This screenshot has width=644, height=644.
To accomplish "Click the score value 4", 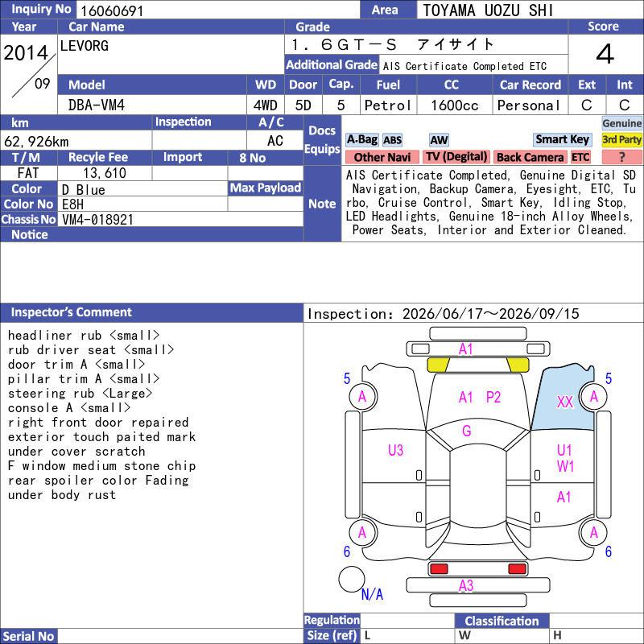I will 605,54.
